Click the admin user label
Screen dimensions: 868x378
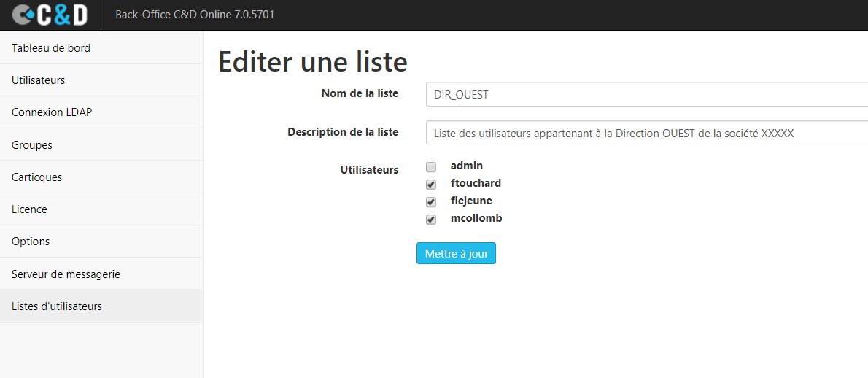click(x=467, y=166)
